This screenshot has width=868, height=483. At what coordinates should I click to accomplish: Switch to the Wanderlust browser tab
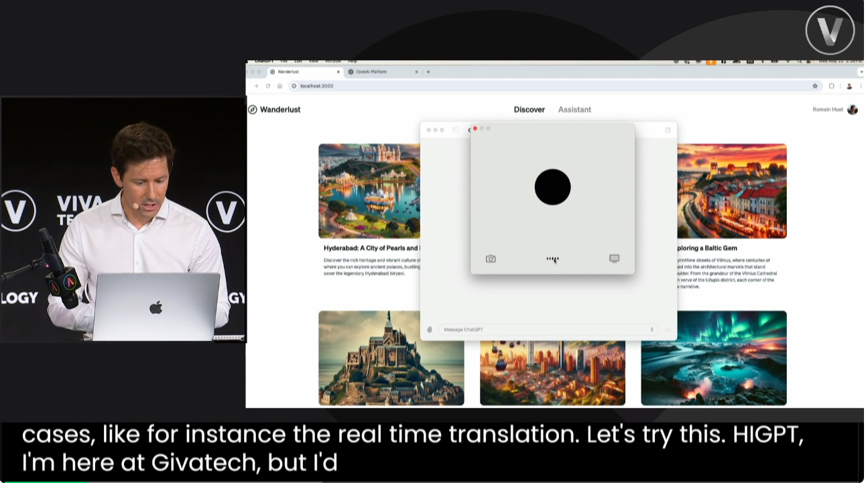[x=305, y=72]
